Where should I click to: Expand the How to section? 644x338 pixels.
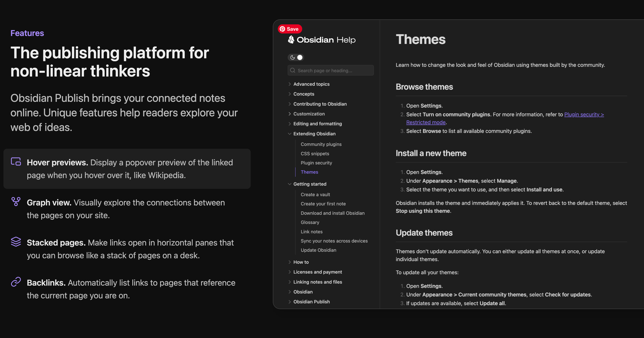[299, 262]
